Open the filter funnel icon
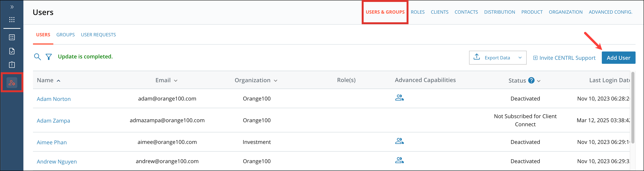Image resolution: width=644 pixels, height=171 pixels. pos(49,57)
